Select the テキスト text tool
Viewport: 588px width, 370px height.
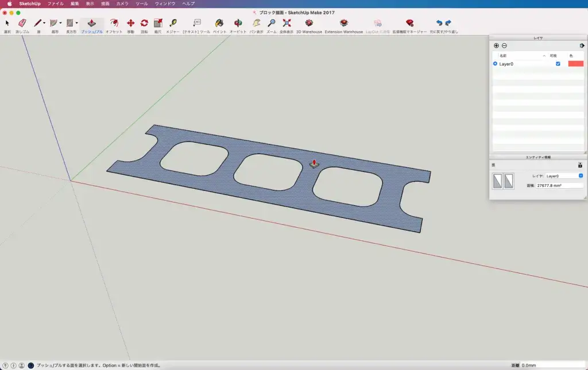pos(197,23)
